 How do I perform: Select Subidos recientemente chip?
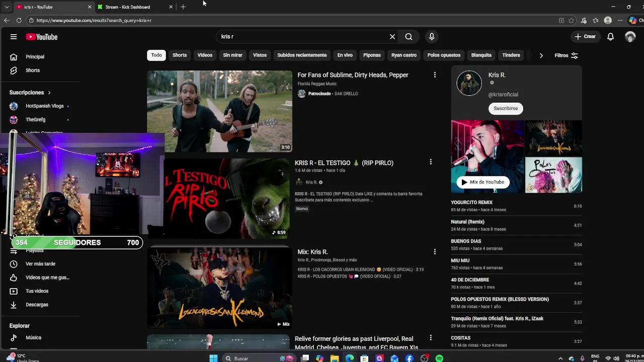(x=302, y=55)
